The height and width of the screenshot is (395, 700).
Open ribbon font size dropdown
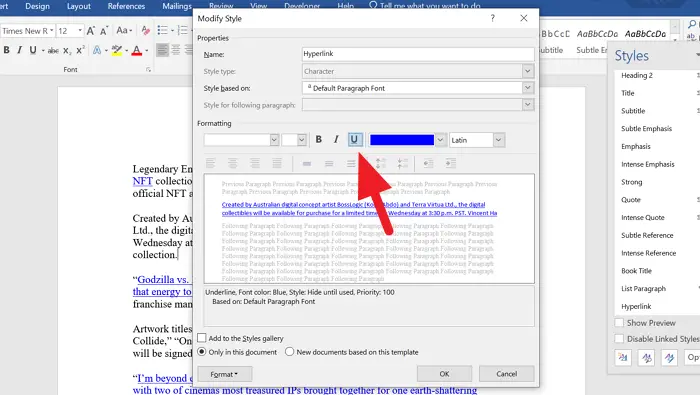[x=80, y=30]
